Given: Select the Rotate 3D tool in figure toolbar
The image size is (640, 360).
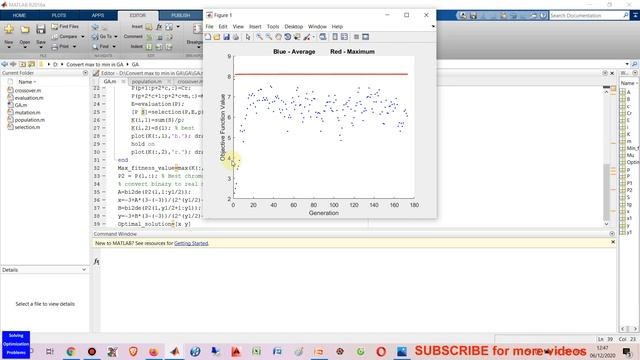Looking at the screenshot, I should (x=287, y=37).
